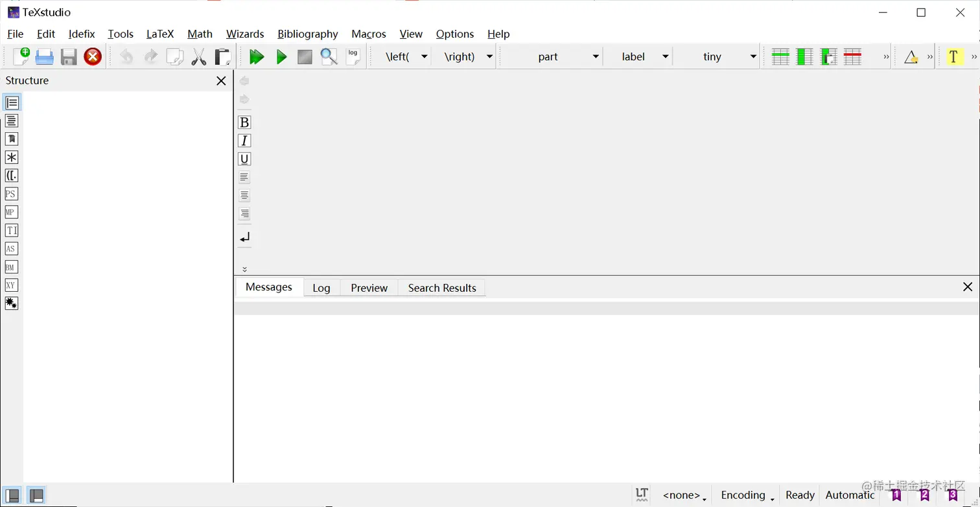The height and width of the screenshot is (507, 980).
Task: Open the MP MetaPost panel
Action: click(x=12, y=212)
